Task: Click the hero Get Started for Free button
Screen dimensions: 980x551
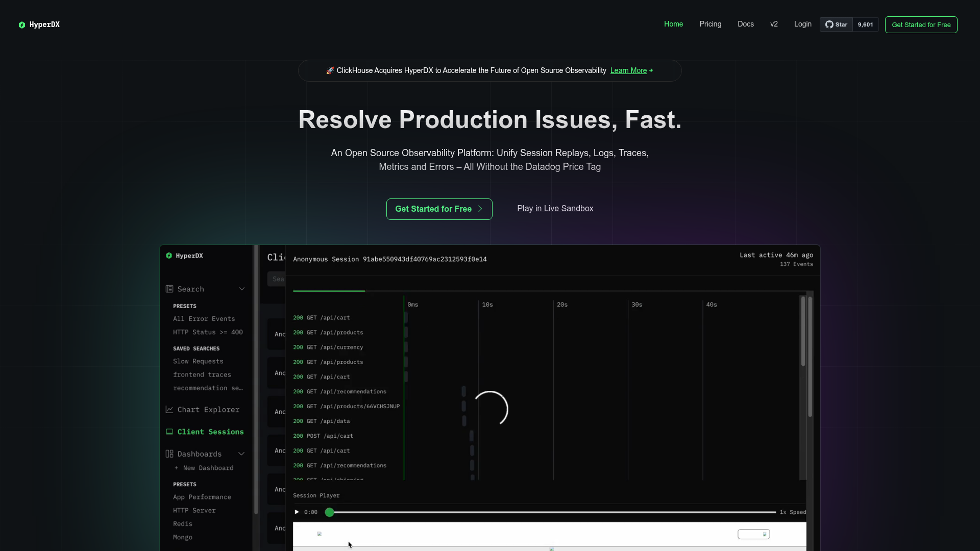Action: 439,209
